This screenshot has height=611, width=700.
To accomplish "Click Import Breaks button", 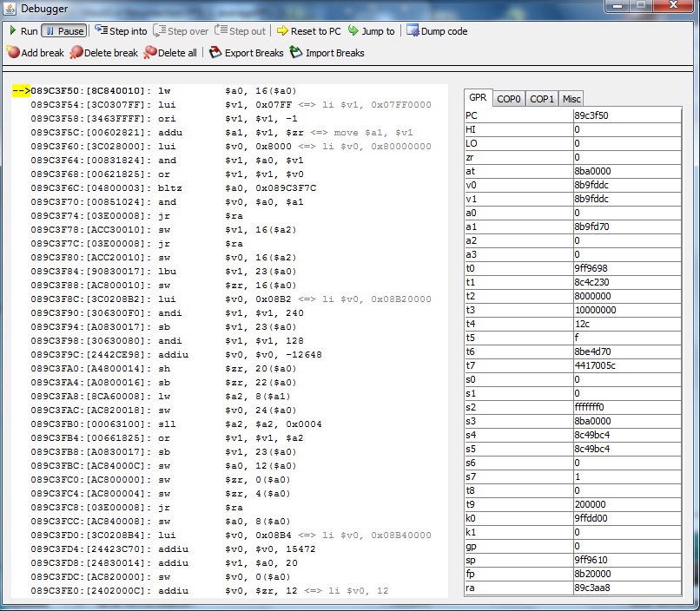I will point(327,53).
